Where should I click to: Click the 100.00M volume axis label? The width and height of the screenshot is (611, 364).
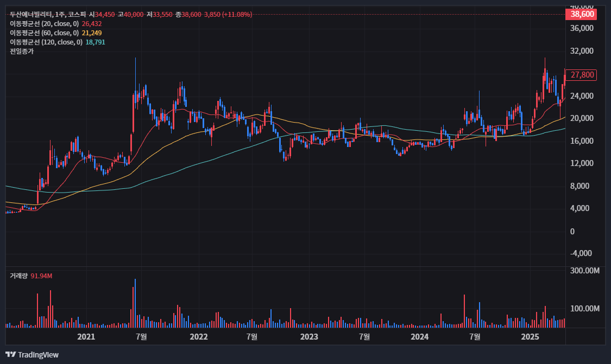tap(584, 309)
